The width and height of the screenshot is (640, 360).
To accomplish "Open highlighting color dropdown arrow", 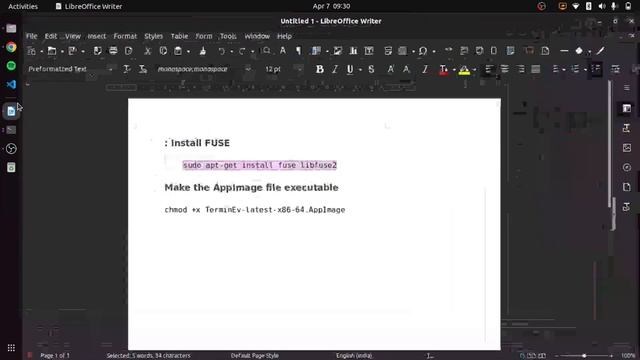I will click(475, 70).
